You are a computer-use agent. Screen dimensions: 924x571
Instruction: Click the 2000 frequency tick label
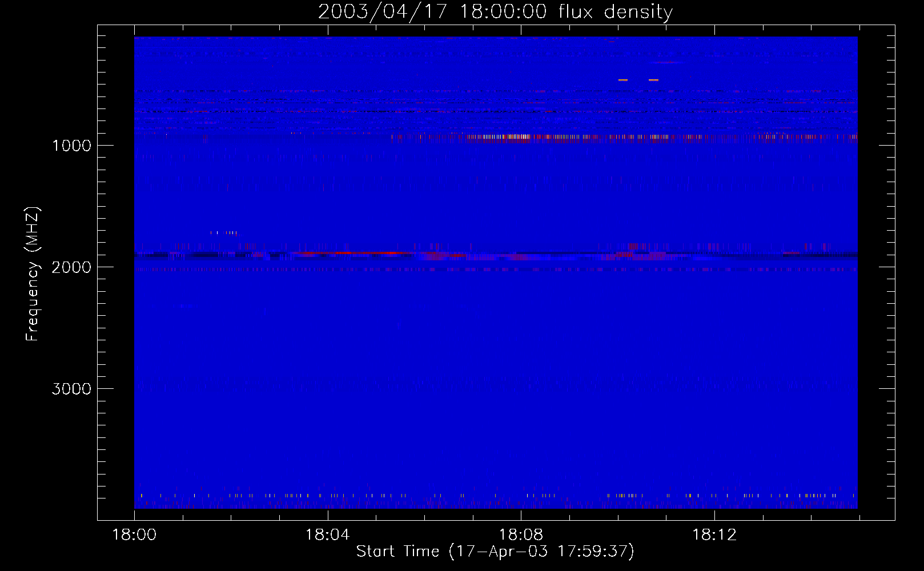[x=71, y=267]
